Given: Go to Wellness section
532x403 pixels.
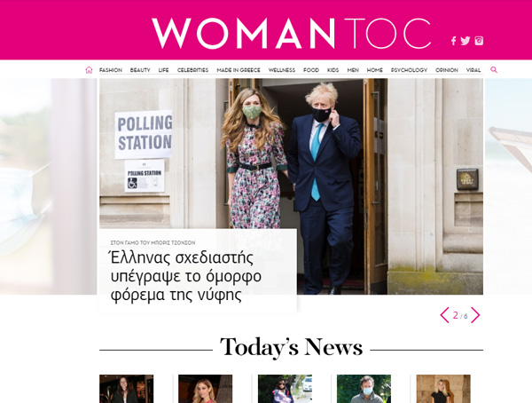Looking at the screenshot, I should (x=282, y=70).
